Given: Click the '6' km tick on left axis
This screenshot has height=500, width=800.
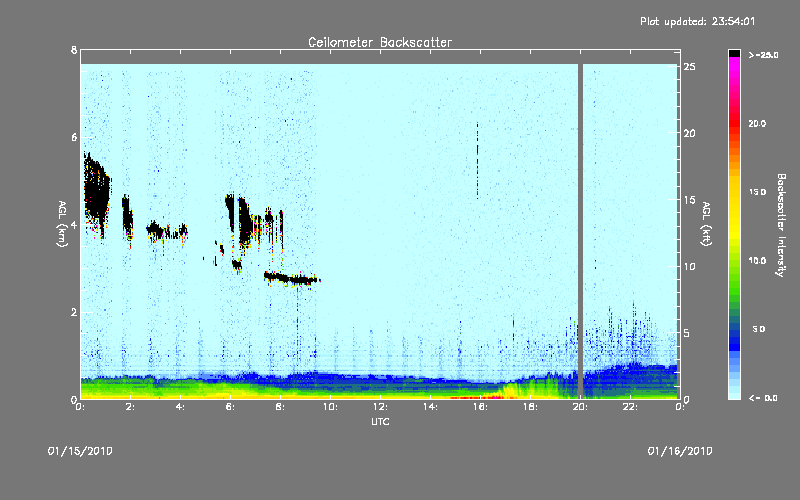Looking at the screenshot, I should [74, 137].
